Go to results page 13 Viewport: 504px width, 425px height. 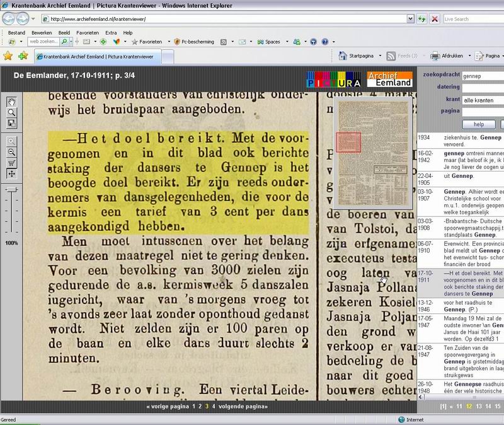[479, 406]
